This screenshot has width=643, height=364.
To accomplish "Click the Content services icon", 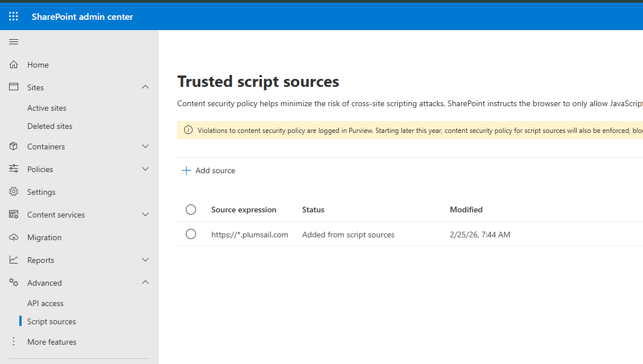I will click(14, 215).
